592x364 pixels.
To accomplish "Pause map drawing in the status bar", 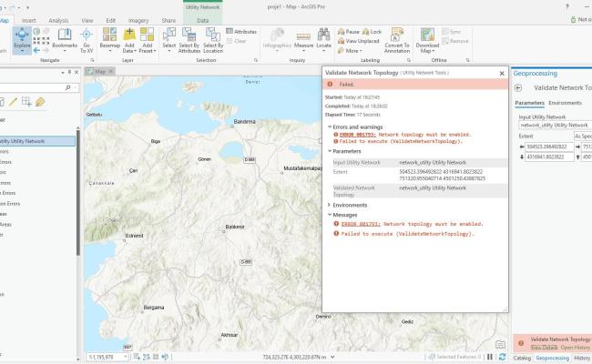I will point(490,357).
